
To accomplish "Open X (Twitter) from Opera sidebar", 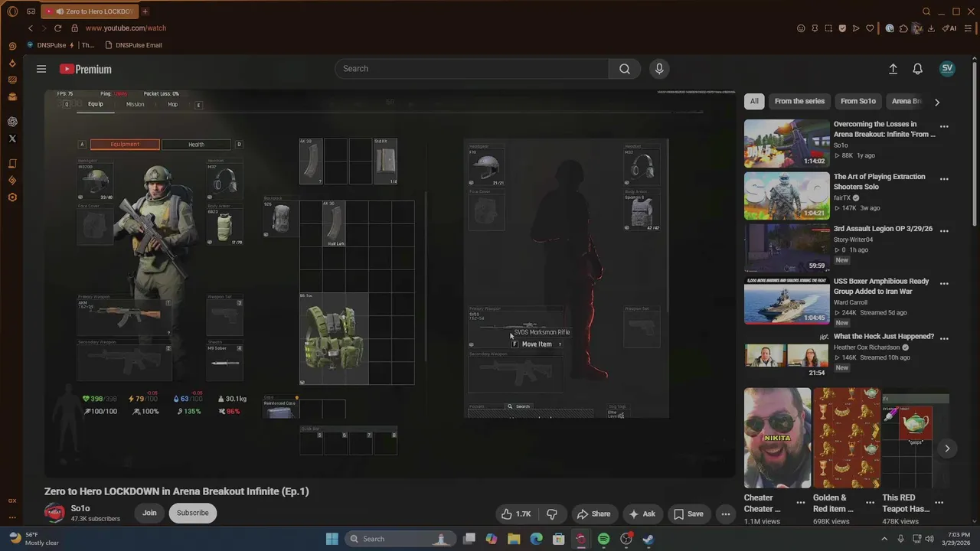I will (x=12, y=139).
